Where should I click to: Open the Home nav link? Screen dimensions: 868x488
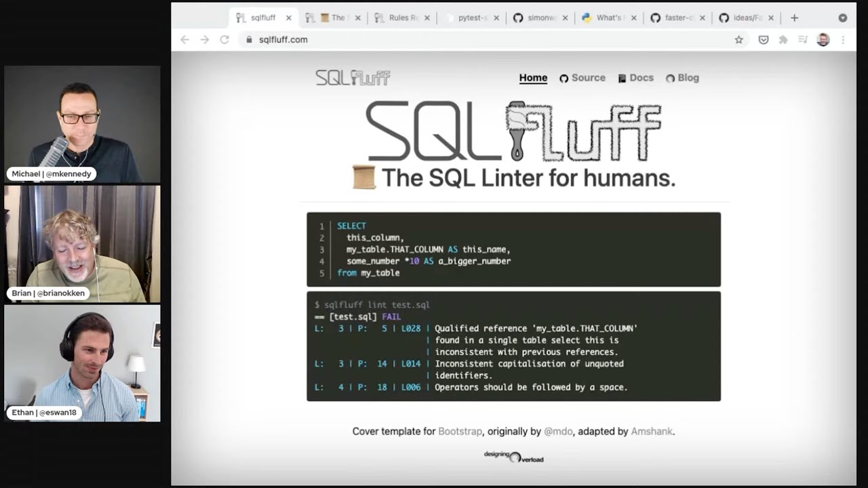click(533, 78)
